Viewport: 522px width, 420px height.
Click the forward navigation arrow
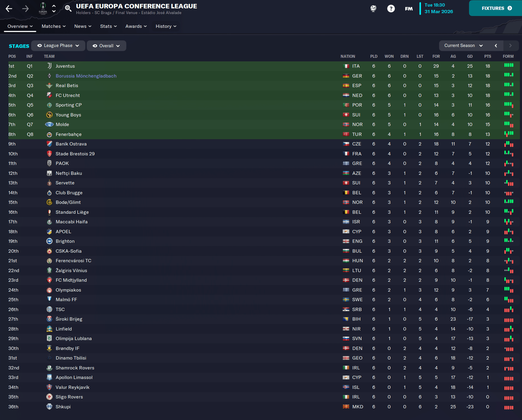pyautogui.click(x=26, y=9)
